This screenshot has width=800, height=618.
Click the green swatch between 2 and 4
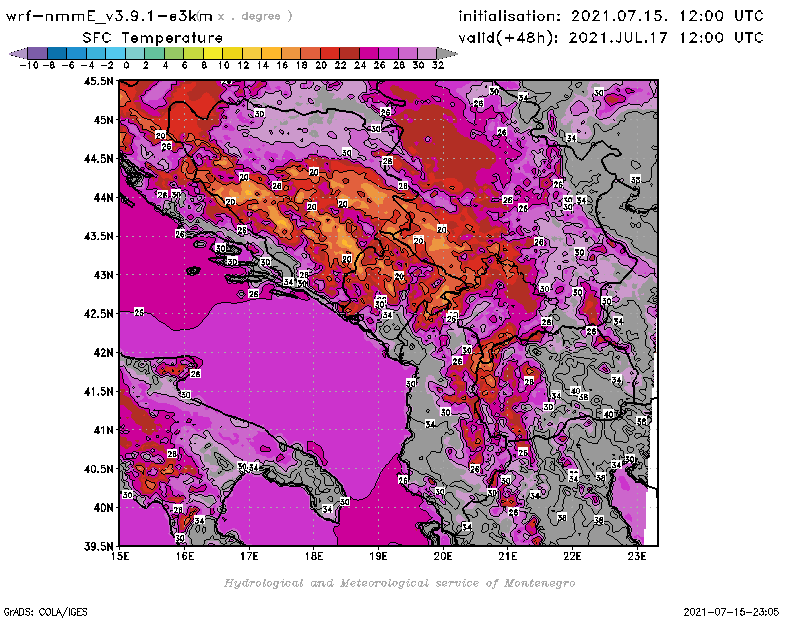coord(155,53)
